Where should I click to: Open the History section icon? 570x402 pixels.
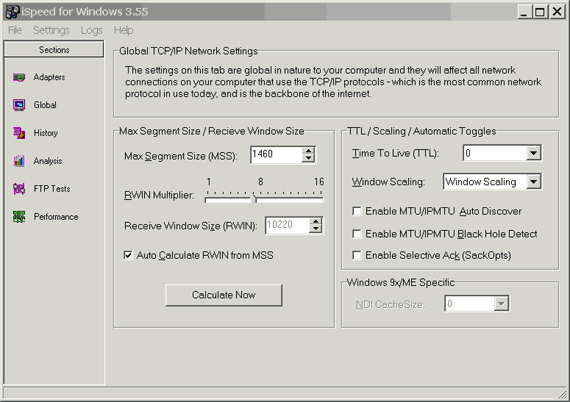coord(19,133)
